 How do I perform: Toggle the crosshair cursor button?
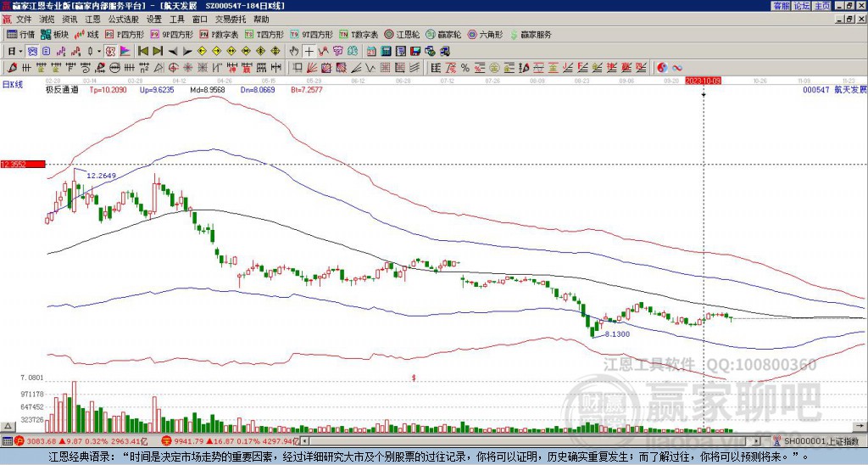309,52
